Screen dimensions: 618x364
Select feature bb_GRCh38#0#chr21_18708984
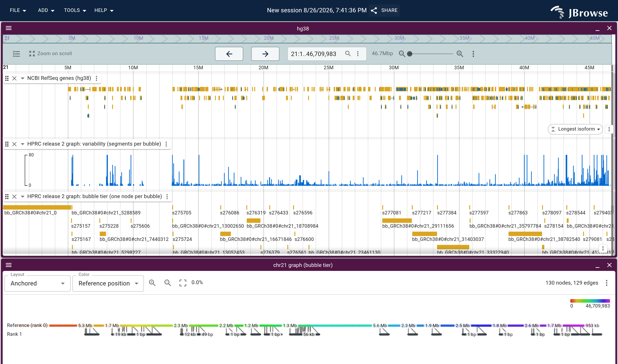coord(253,221)
